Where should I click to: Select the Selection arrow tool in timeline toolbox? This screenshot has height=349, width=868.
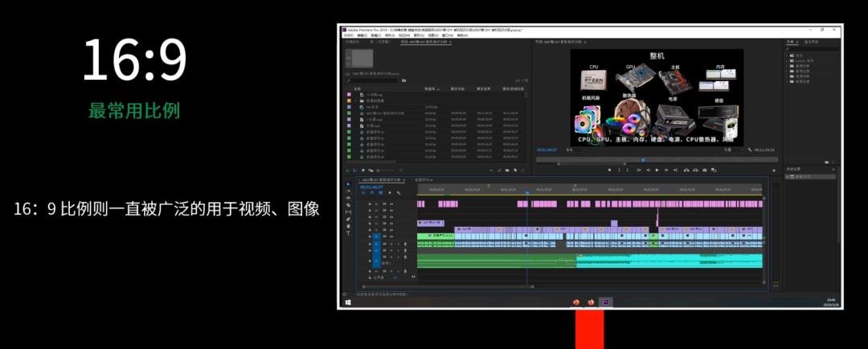coord(348,184)
